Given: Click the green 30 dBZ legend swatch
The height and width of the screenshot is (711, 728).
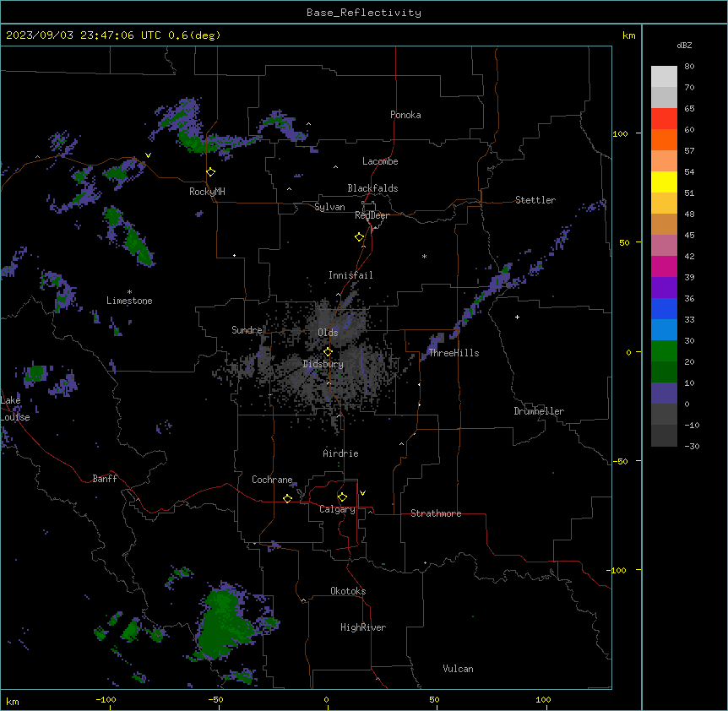Looking at the screenshot, I should click(x=664, y=351).
